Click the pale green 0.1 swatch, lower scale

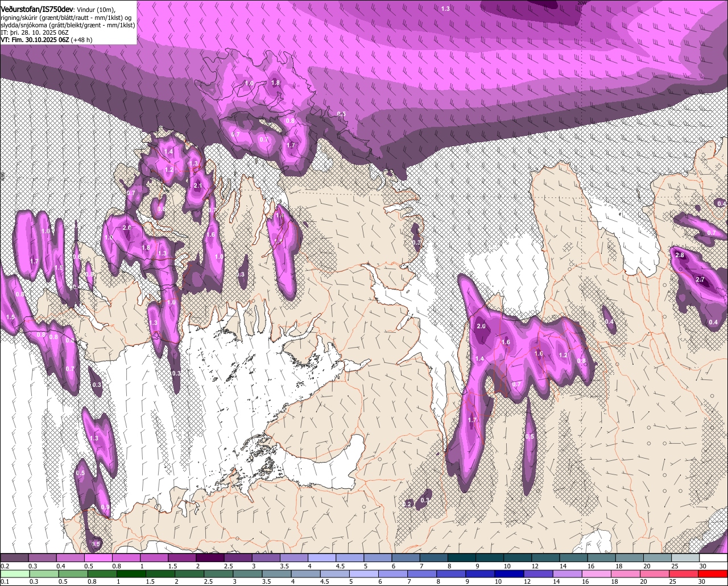[15, 574]
